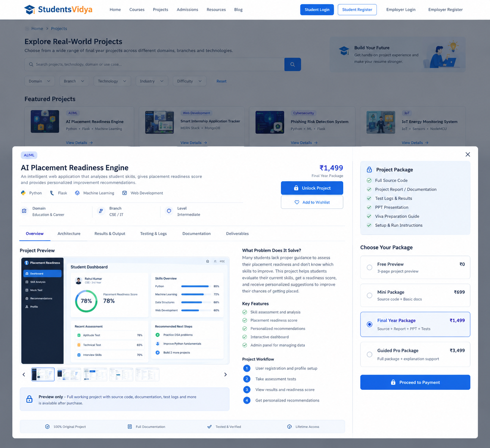Click the Flask technology icon

click(52, 193)
